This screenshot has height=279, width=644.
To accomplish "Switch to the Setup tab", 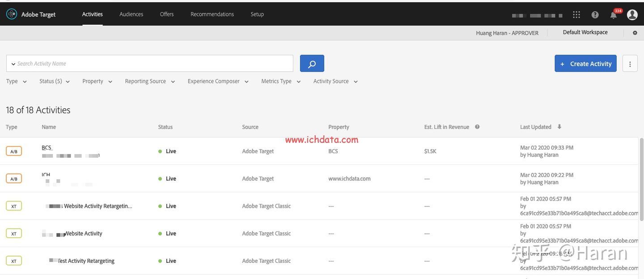I will click(257, 14).
